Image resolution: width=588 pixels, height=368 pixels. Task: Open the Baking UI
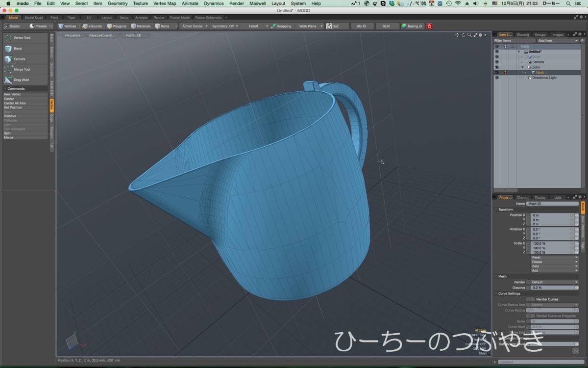tap(412, 26)
